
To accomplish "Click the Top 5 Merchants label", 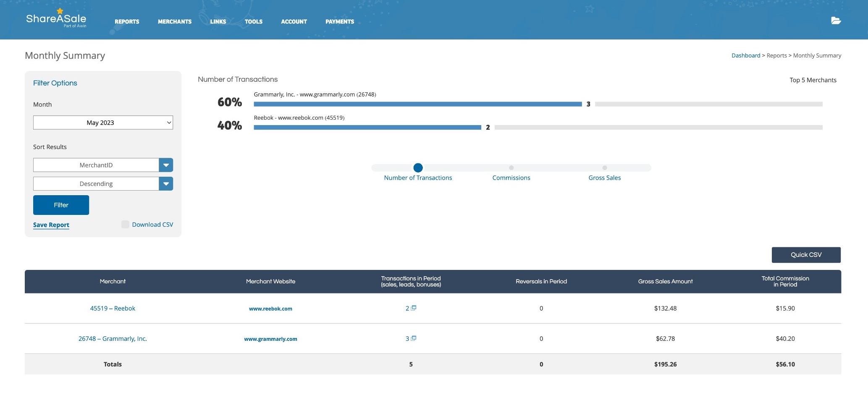I will [x=813, y=80].
